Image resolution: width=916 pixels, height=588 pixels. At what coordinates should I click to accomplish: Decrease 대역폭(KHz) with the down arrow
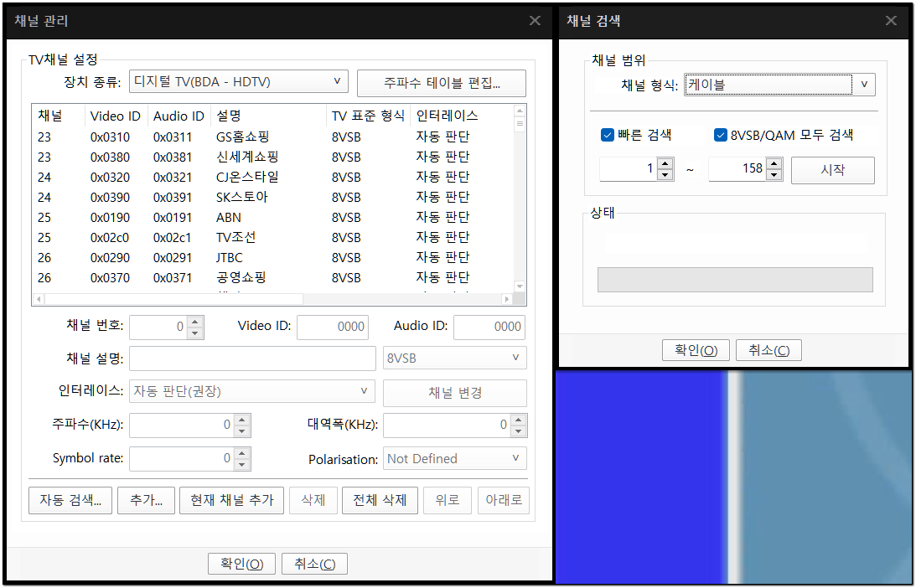[x=518, y=431]
